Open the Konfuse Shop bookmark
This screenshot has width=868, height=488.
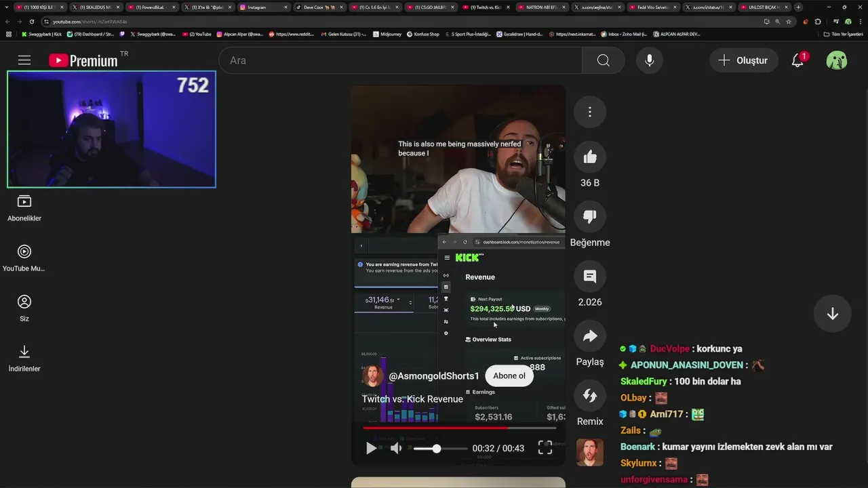pos(422,34)
